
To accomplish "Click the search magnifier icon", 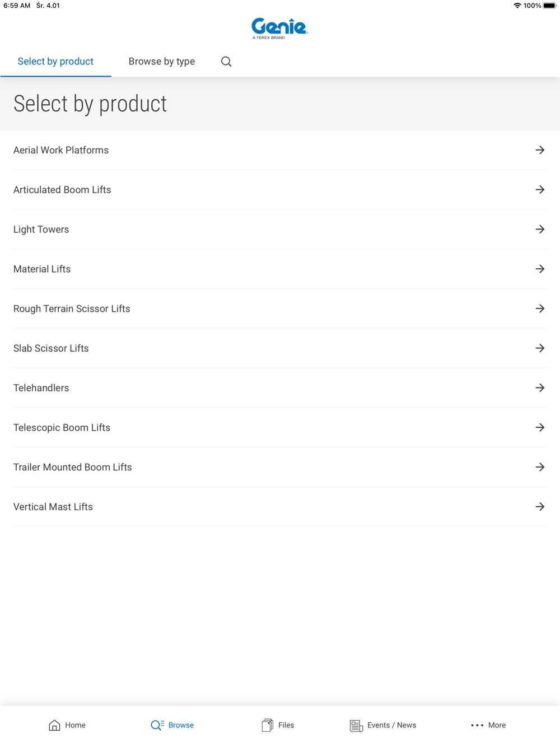I will point(226,62).
